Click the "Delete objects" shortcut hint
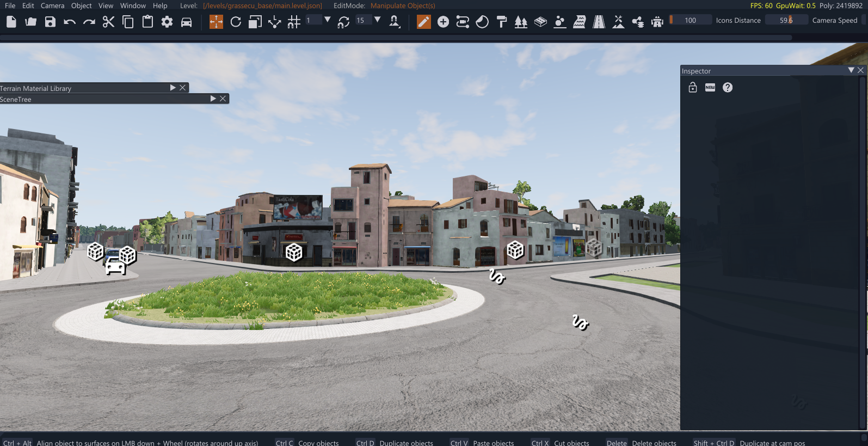Screen dimensions: 868x446 point(654,443)
